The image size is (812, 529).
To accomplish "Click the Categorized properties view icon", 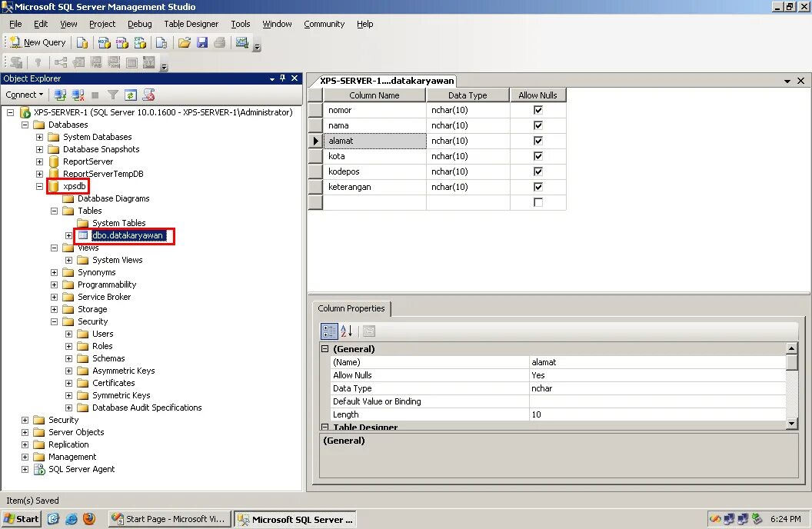I will [329, 331].
